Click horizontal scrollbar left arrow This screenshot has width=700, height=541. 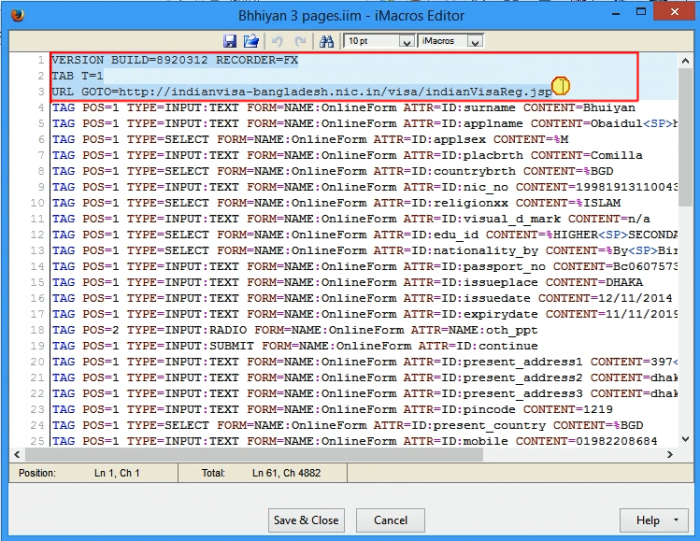click(17, 454)
